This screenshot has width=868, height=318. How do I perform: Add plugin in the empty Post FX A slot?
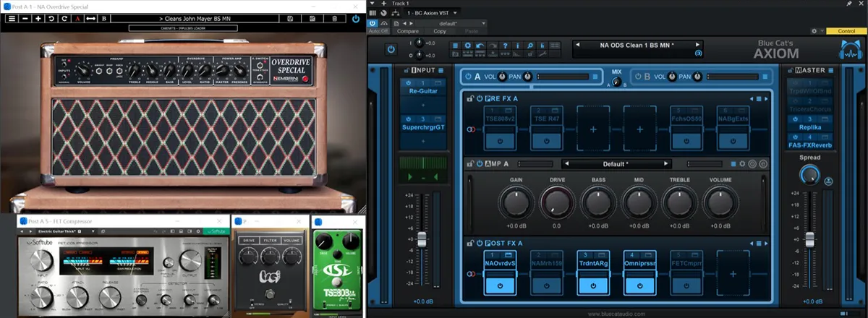[733, 273]
